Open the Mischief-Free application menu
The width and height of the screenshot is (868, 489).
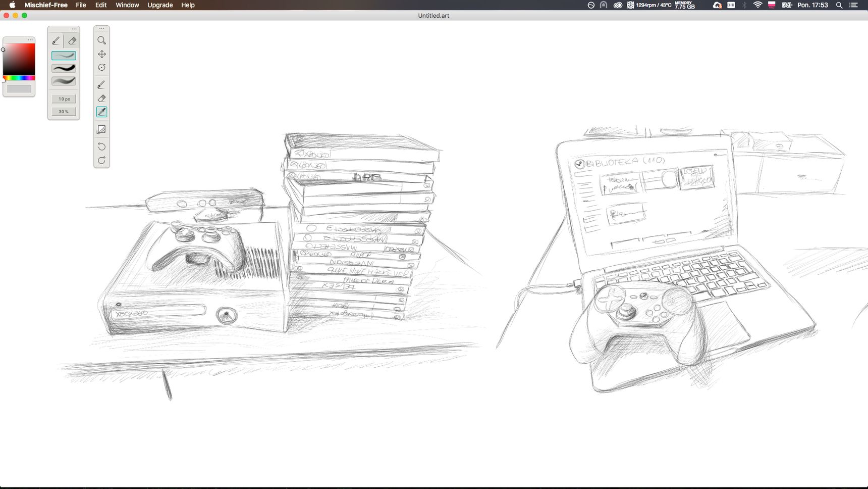(x=46, y=5)
